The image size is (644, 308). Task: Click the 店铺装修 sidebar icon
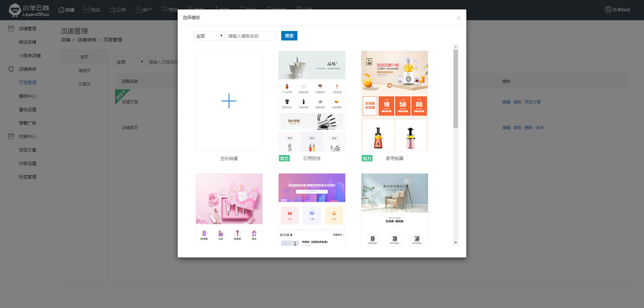[x=11, y=69]
